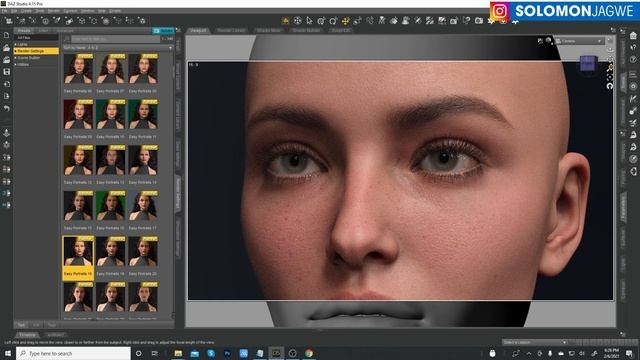
Task: Click the home icon on right sidebar
Action: point(633,36)
